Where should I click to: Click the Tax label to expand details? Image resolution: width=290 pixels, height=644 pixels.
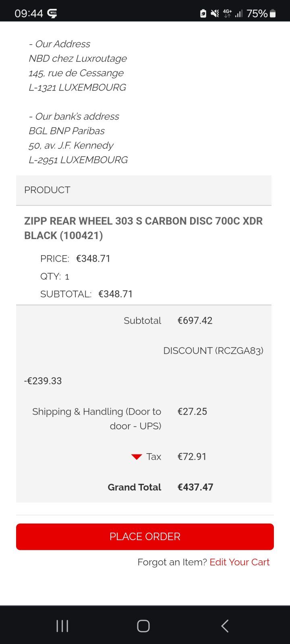(153, 456)
